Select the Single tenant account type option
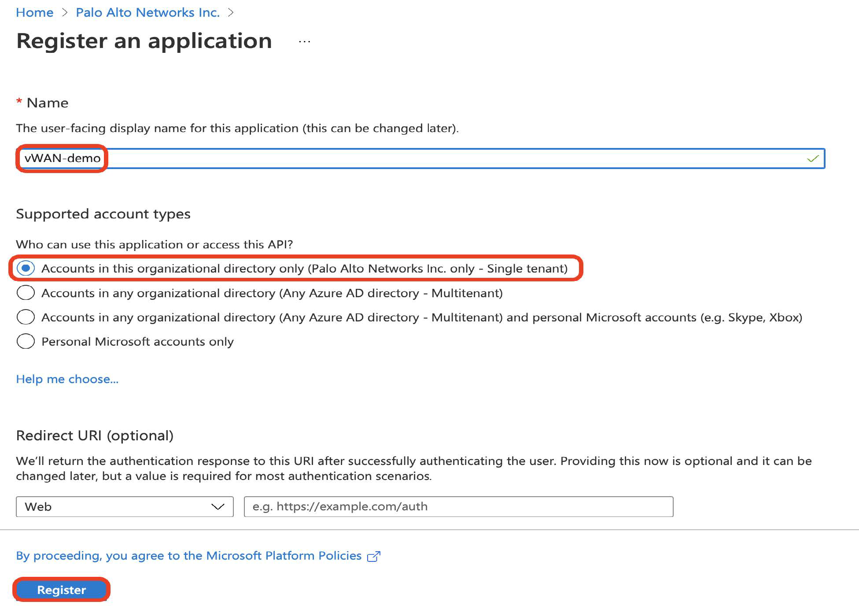Screen dimensions: 859x616 (x=26, y=268)
